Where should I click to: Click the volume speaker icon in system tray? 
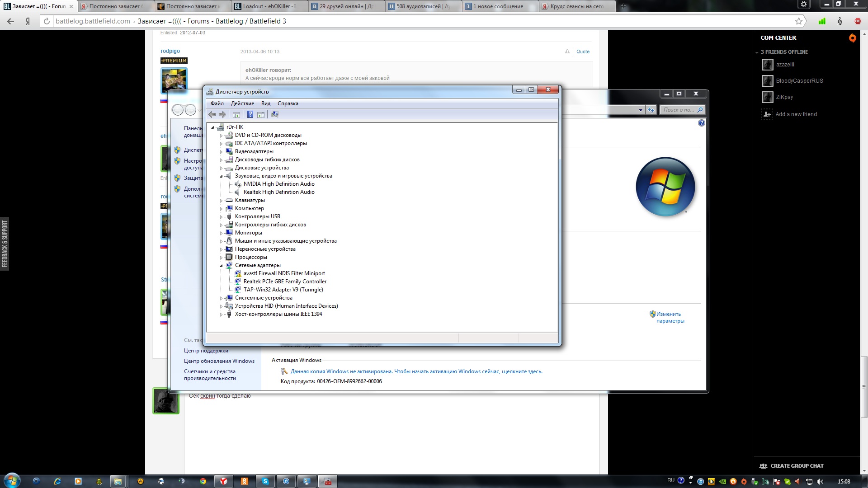click(821, 482)
